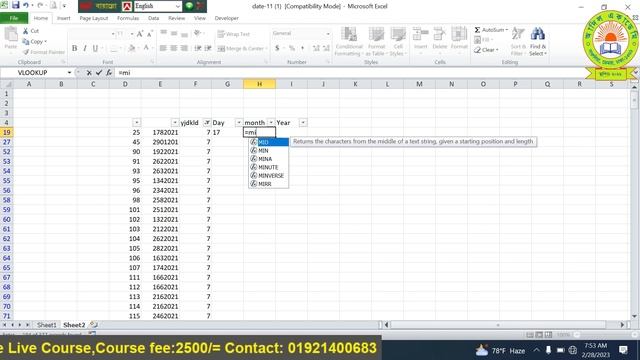Show hidden system tray icons

pos(536,350)
